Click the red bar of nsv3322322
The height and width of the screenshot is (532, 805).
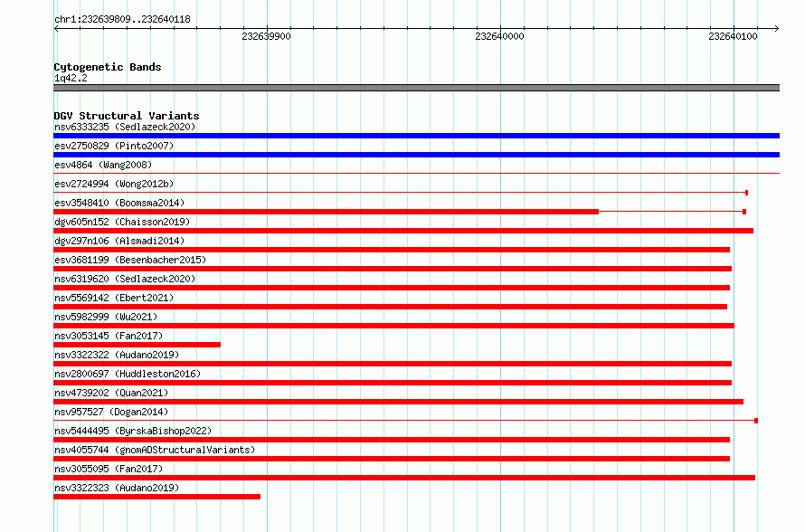pyautogui.click(x=393, y=364)
